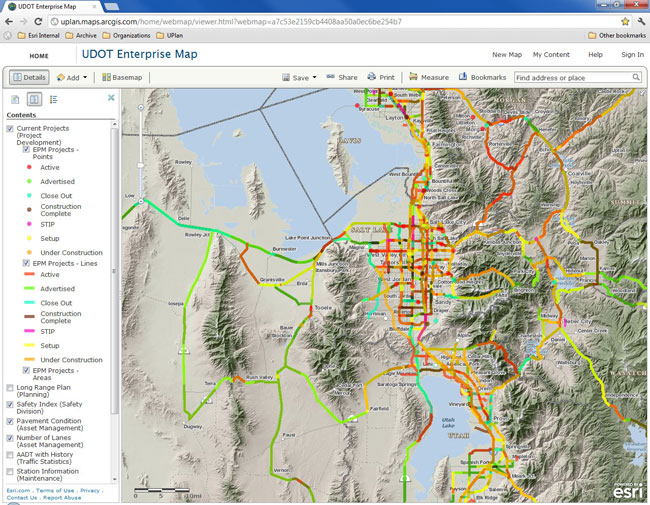Open the Bookmarks tool

tap(483, 78)
